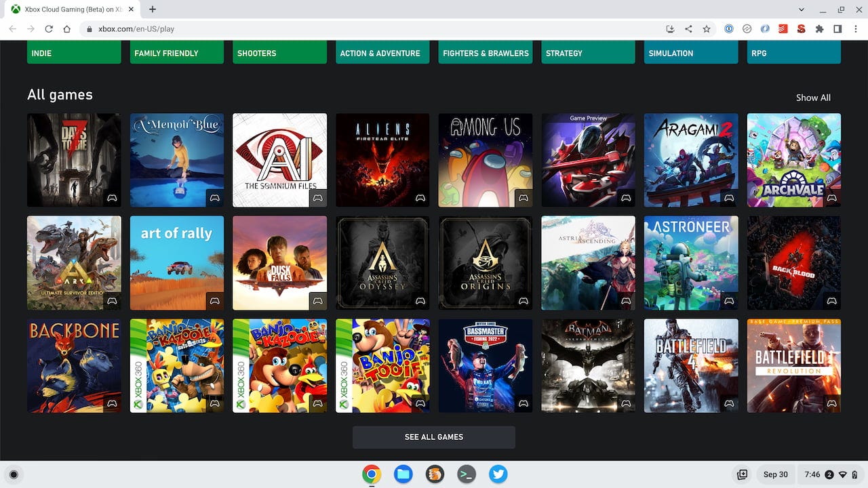The image size is (868, 488).
Task: Open the Terminal app on the shelf
Action: (467, 474)
